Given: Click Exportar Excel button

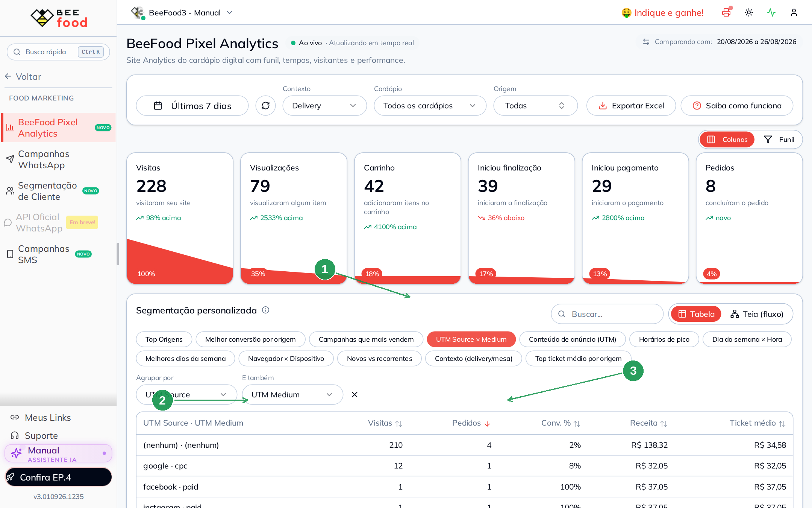Looking at the screenshot, I should [x=631, y=106].
